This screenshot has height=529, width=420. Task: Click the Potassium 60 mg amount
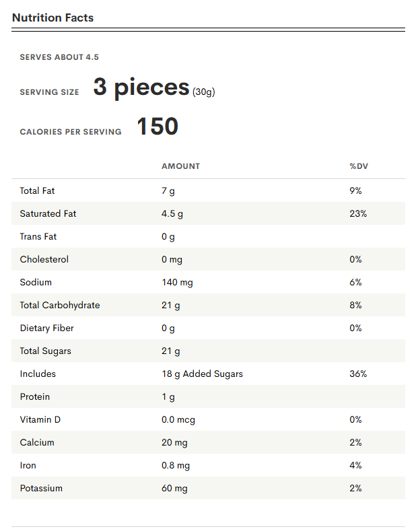174,489
